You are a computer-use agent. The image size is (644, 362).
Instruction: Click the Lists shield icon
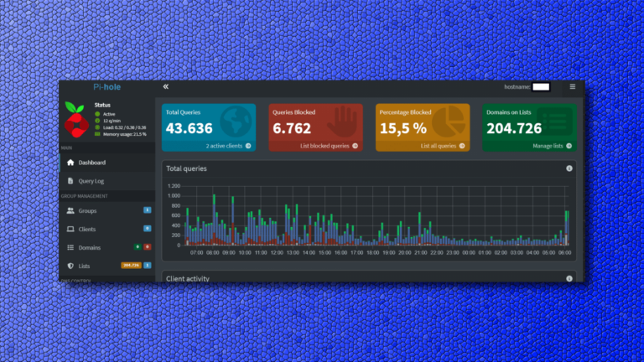tap(70, 266)
